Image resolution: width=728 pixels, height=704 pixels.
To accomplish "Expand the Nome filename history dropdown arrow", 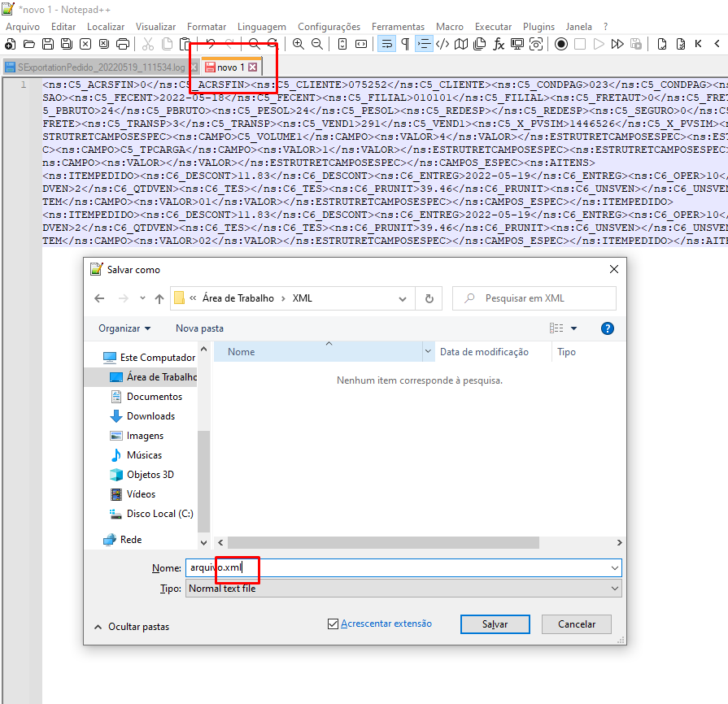I will pos(615,568).
